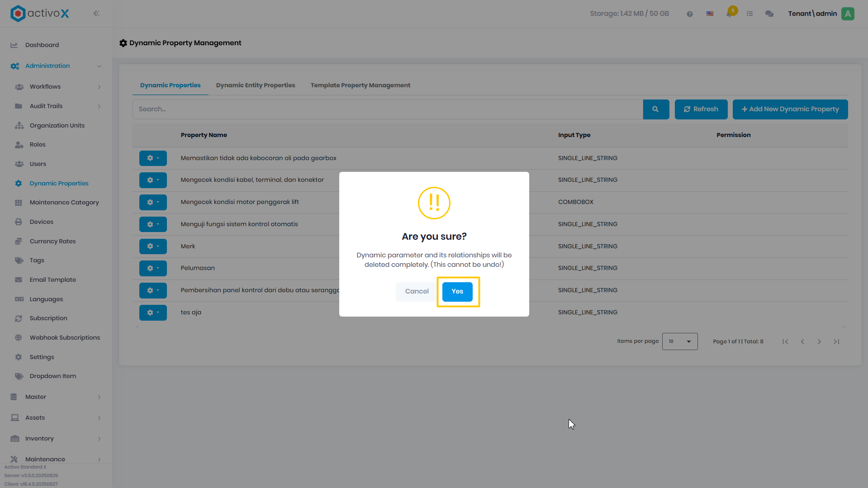868x488 pixels.
Task: Open the Items per page dropdown
Action: click(679, 341)
